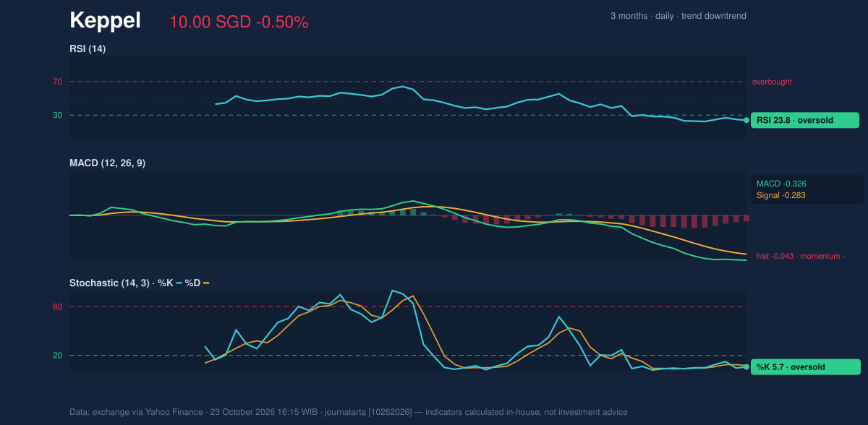The height and width of the screenshot is (425, 868).
Task: Click the RSI 30 axis label
Action: click(57, 115)
